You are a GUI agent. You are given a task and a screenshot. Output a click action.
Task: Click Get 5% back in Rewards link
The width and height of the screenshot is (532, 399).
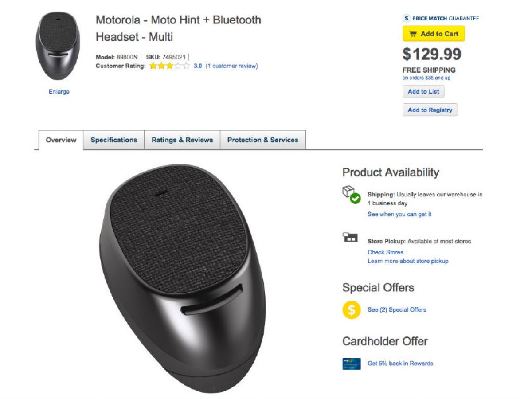(400, 364)
